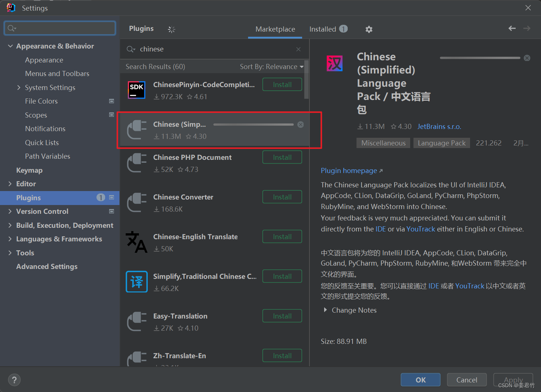Collapse Appearance & Behavior section
Viewport: 541px width, 392px height.
(x=10, y=46)
